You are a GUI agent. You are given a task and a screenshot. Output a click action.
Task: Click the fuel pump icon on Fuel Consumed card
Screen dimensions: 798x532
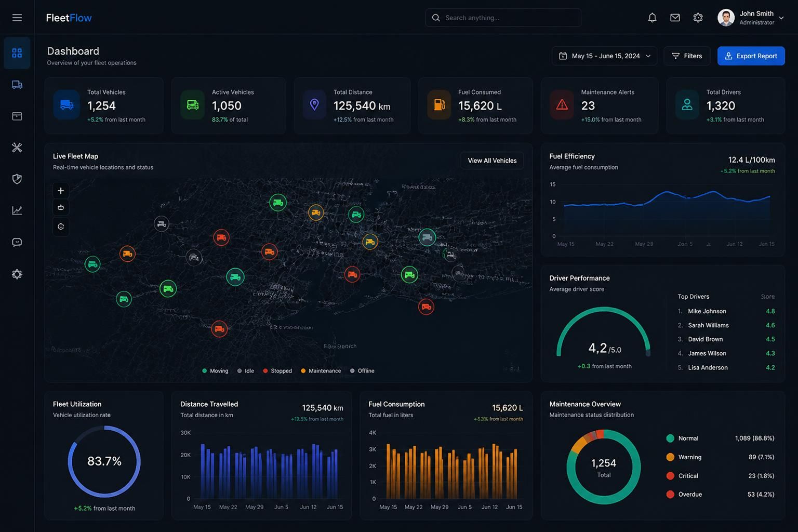point(440,105)
